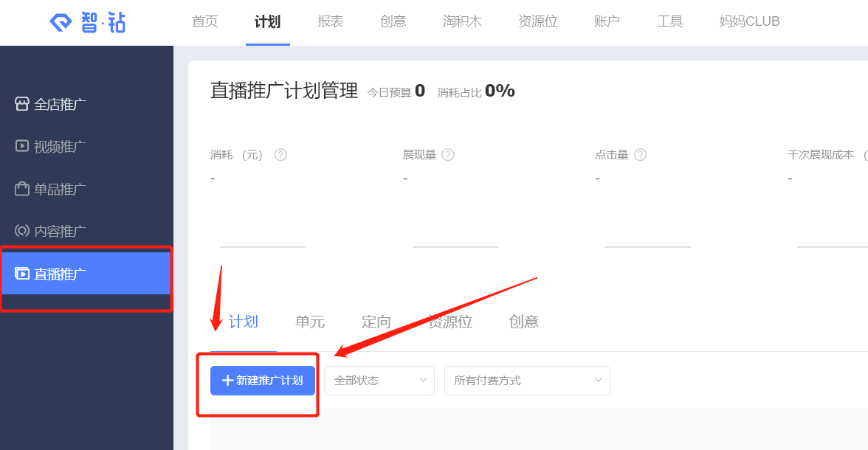Go to 报表 in top navigation

coord(331,21)
